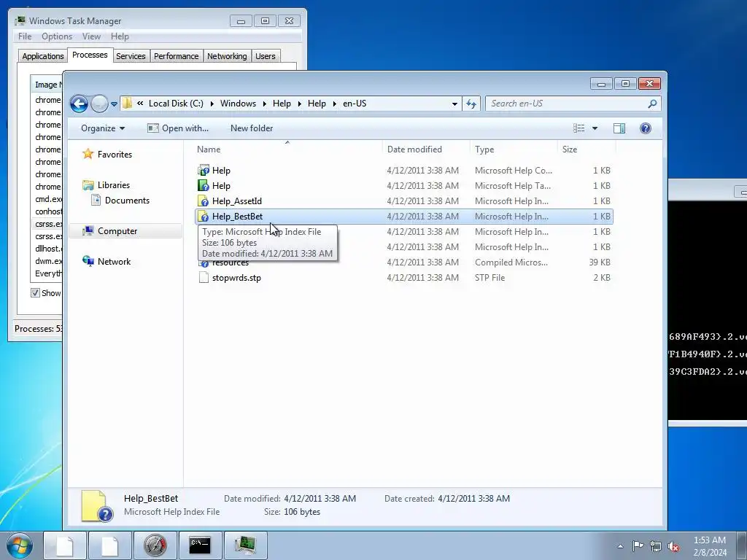The height and width of the screenshot is (560, 747).
Task: Select Libraries in navigation pane
Action: (113, 185)
